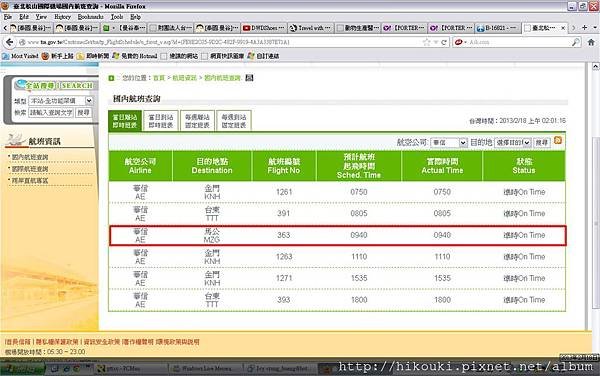Open the 類型 site-search type dropdown
Viewport: 600px width, 376px height.
coord(60,101)
